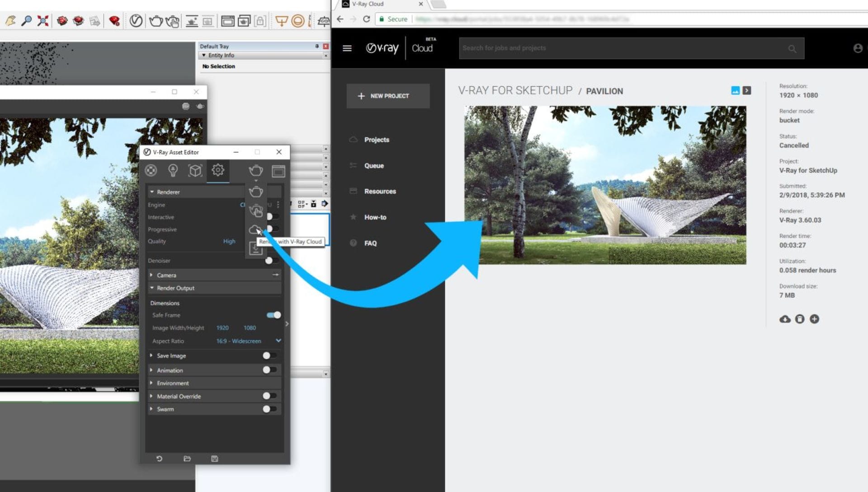Click the Asset Editor render teapot icon
This screenshot has height=492, width=868.
(256, 170)
